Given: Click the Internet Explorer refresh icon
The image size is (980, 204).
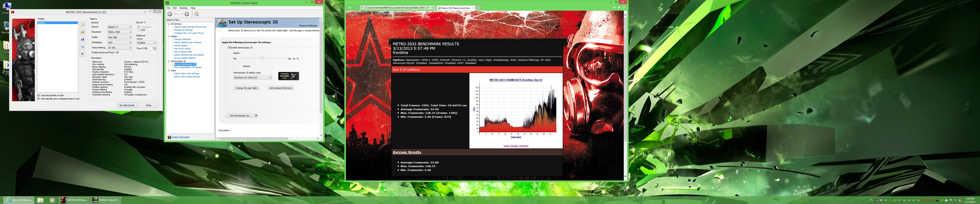Looking at the screenshot, I should coord(433,8).
